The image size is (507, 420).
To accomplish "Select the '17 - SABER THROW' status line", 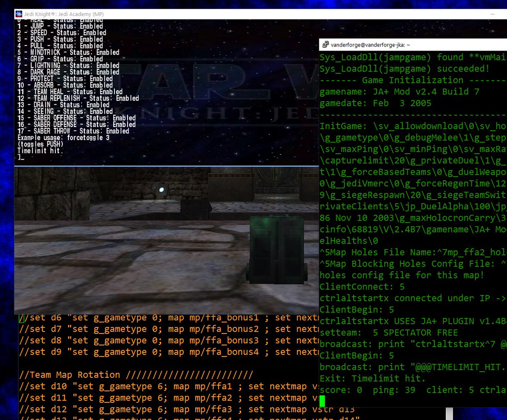I will point(74,131).
